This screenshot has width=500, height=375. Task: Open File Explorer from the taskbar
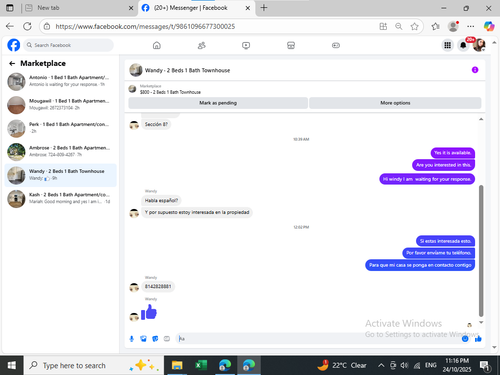coord(177,365)
